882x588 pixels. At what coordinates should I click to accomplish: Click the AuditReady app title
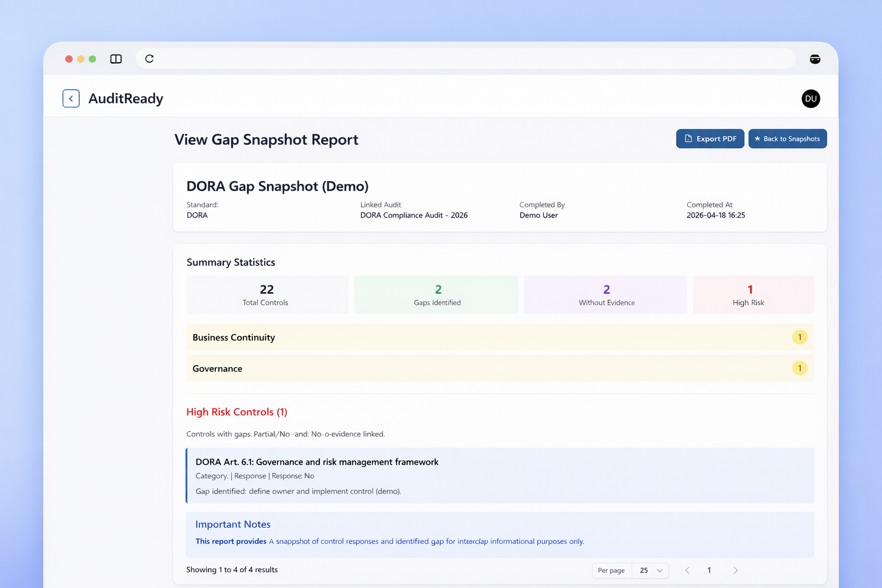[x=126, y=99]
